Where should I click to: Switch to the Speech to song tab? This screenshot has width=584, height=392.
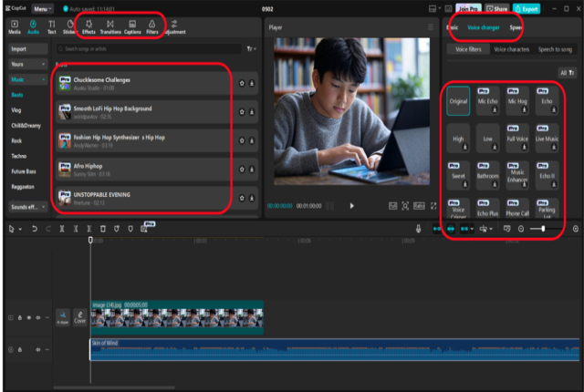click(555, 49)
